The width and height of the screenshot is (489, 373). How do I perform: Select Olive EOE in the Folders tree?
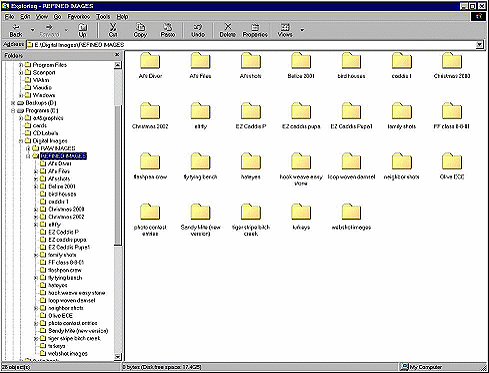(x=60, y=316)
